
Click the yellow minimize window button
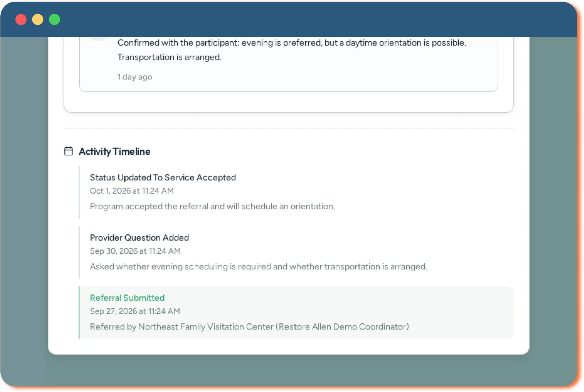38,19
